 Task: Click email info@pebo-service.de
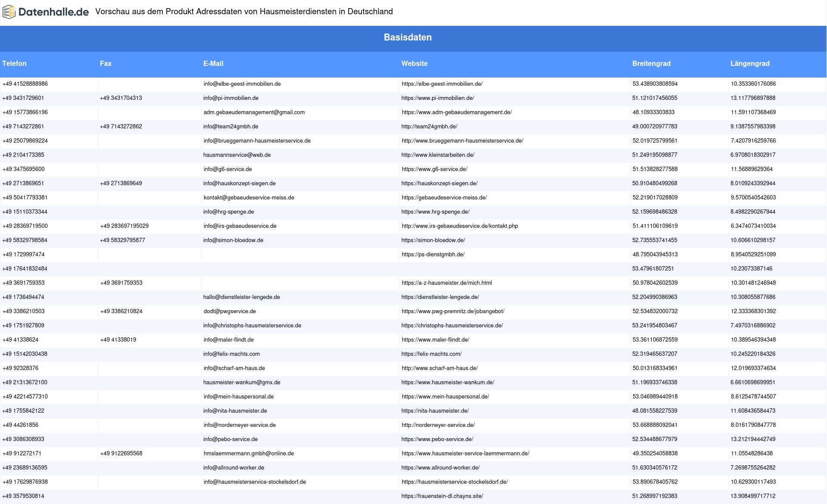pyautogui.click(x=230, y=439)
